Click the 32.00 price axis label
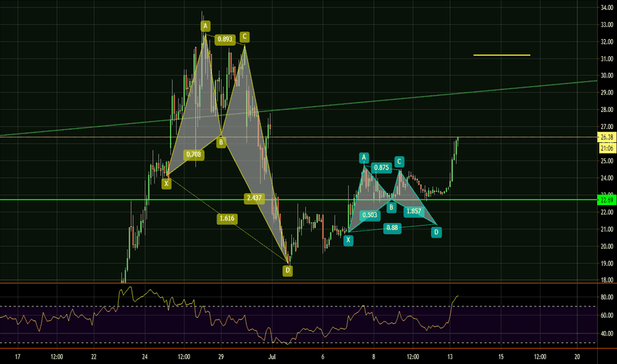The width and height of the screenshot is (617, 364). point(607,42)
